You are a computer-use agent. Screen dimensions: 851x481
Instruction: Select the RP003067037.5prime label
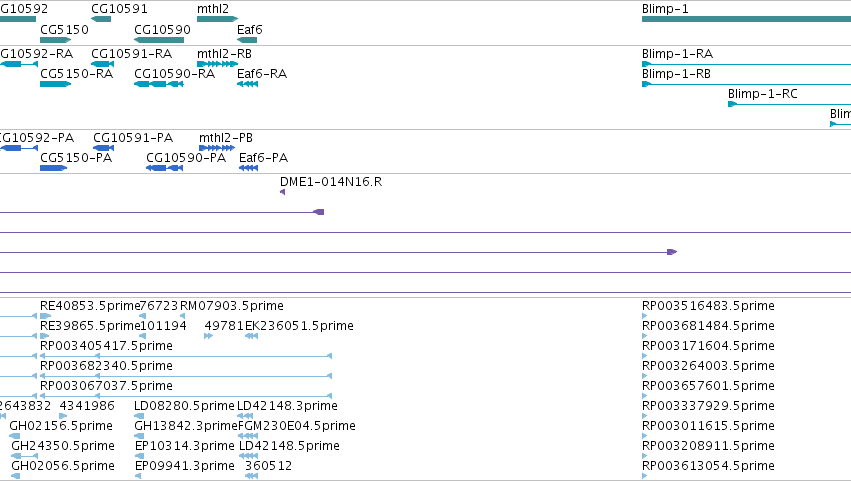tap(106, 386)
